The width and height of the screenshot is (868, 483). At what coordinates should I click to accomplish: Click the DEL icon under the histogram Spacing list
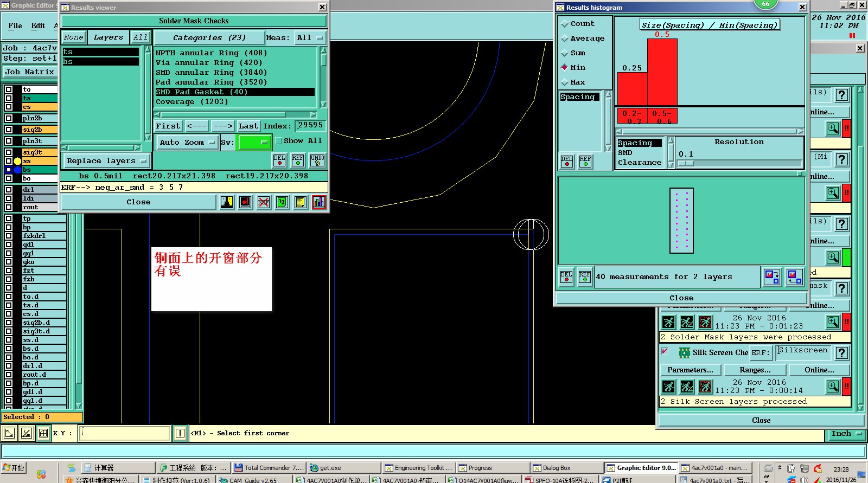coord(567,162)
